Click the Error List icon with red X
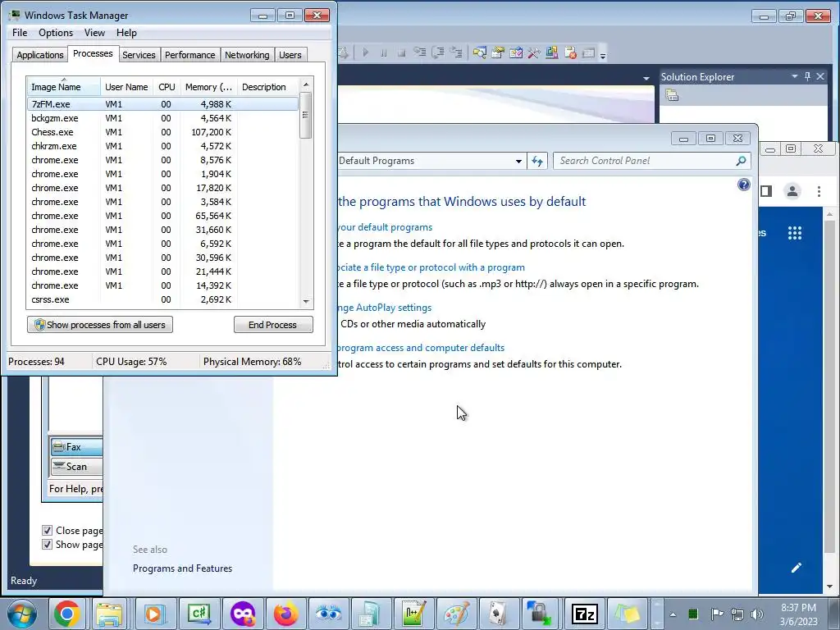This screenshot has width=840, height=630. 571,52
